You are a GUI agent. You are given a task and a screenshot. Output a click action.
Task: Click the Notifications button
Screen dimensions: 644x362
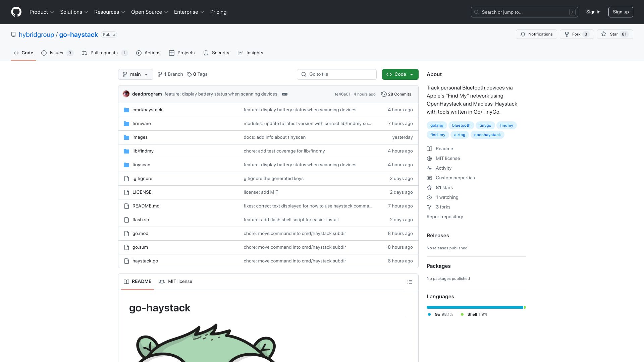coord(536,34)
